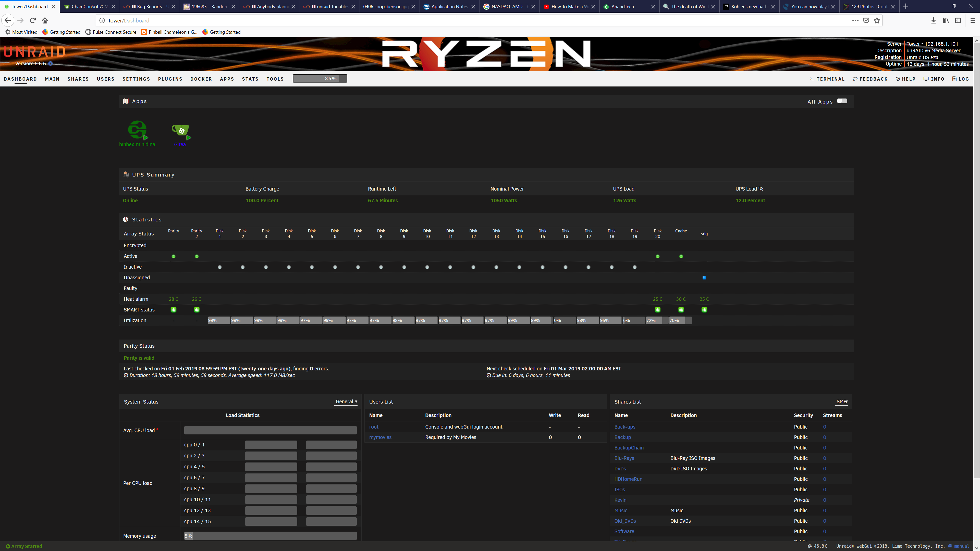Click the Parity active green indicator
This screenshot has height=551, width=980.
[x=174, y=256]
